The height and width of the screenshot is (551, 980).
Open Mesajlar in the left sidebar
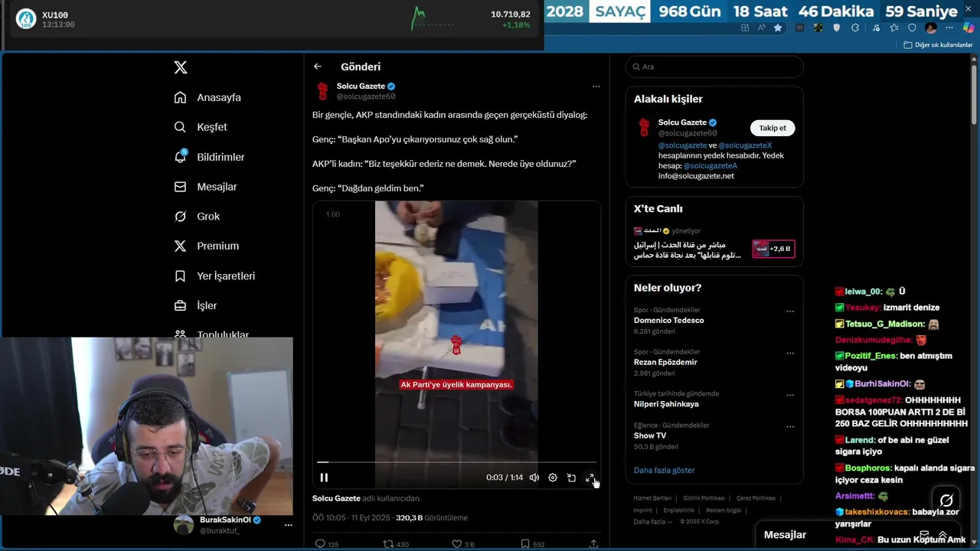point(205,187)
